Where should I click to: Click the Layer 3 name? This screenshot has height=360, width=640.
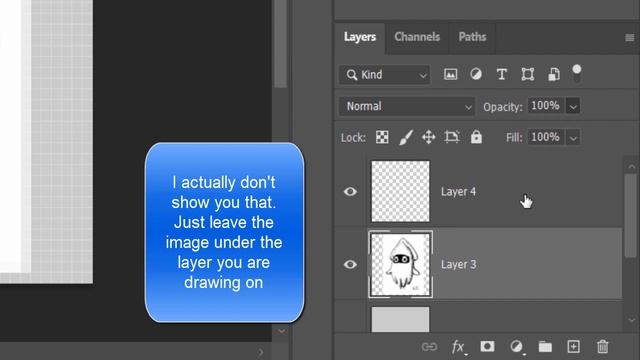pos(458,264)
